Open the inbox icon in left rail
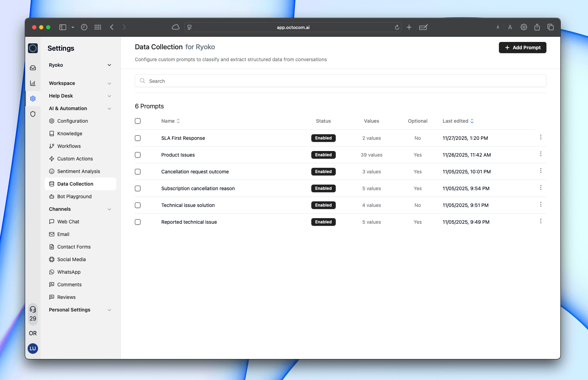The image size is (588, 380). pyautogui.click(x=33, y=68)
